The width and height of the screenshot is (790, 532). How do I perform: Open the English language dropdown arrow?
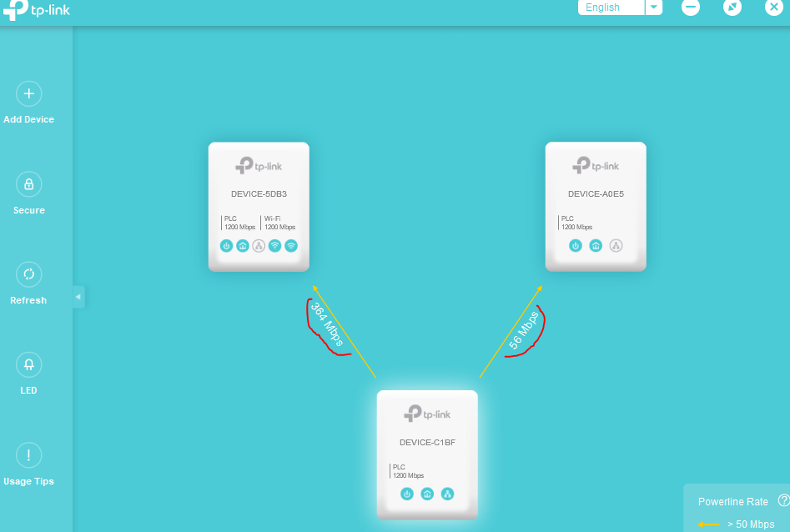(x=653, y=8)
